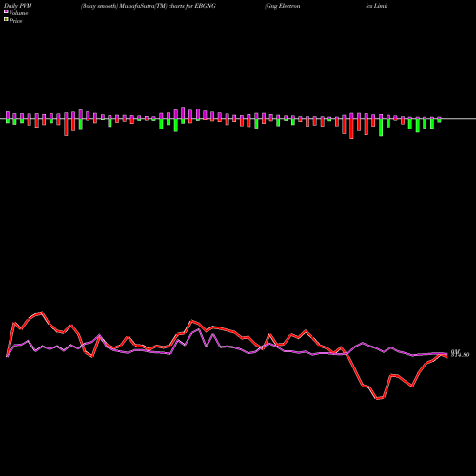This screenshot has height=476, width=476.
Task: Click the 'ics Limit' text at top right
Action: pyautogui.click(x=377, y=6)
